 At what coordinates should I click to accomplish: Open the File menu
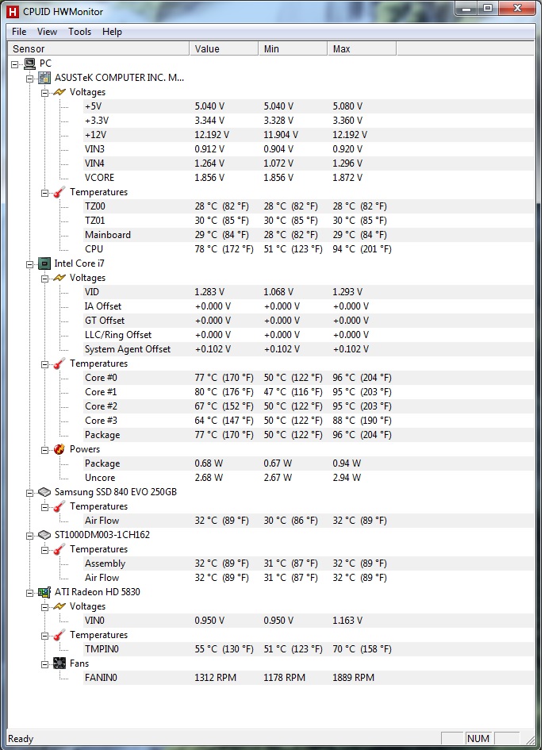pos(19,32)
